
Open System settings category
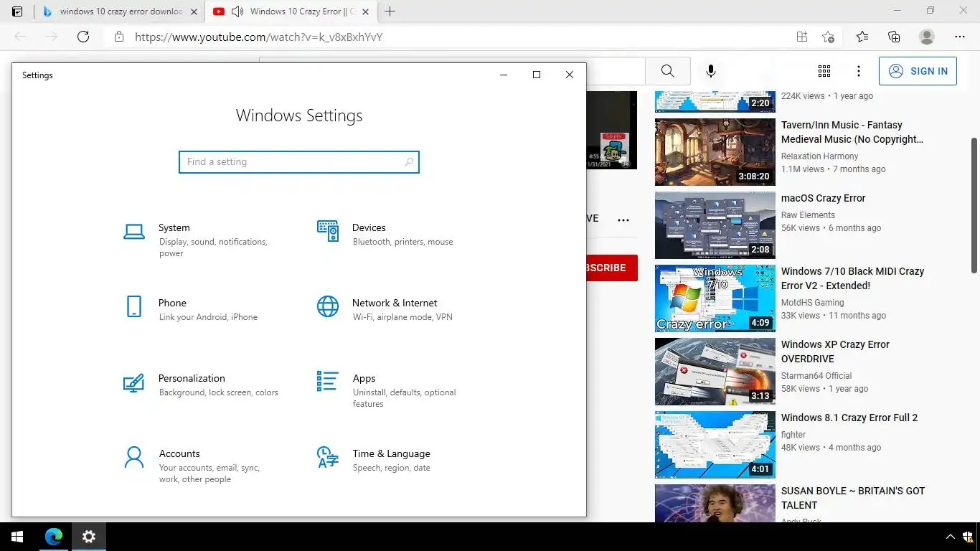201,240
